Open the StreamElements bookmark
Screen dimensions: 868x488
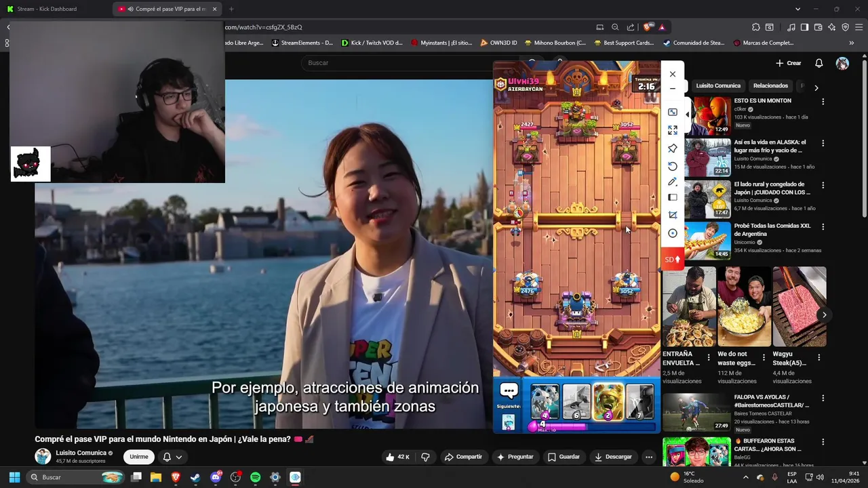tap(302, 43)
